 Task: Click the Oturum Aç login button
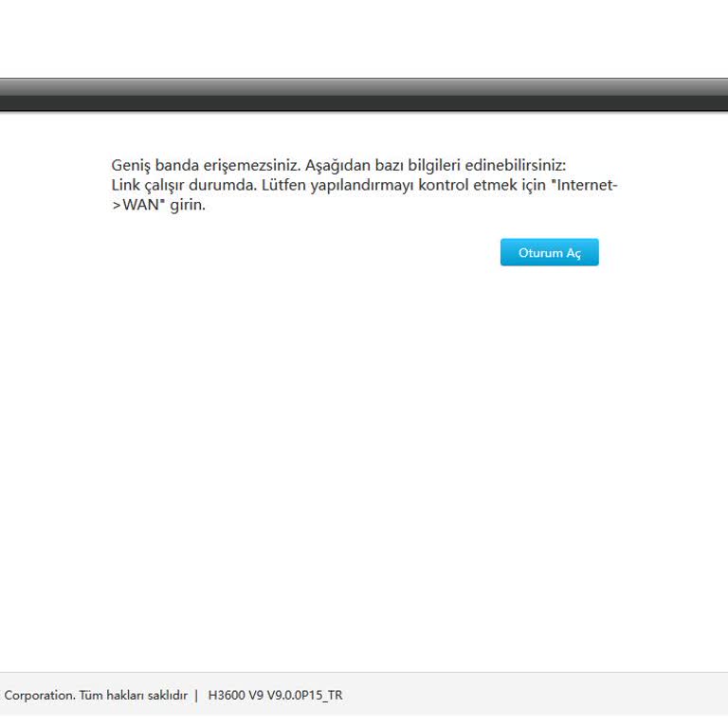549,252
